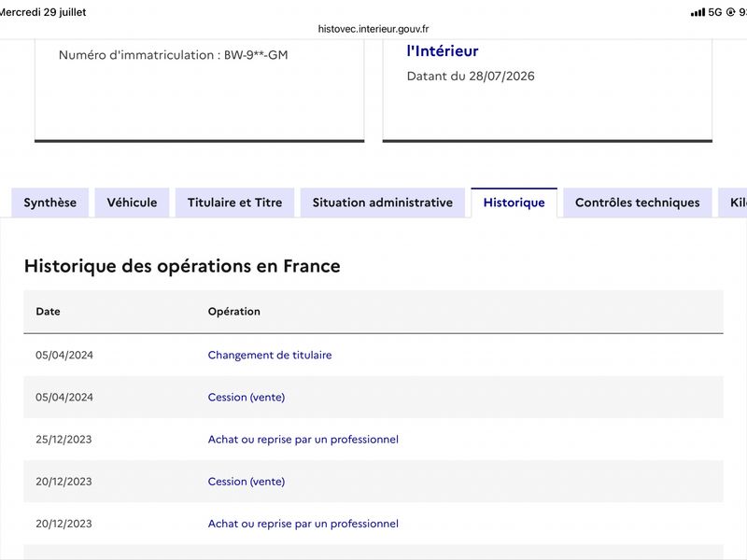Tap the 5G network indicator
Viewport: 747px width, 560px height.
coord(715,12)
